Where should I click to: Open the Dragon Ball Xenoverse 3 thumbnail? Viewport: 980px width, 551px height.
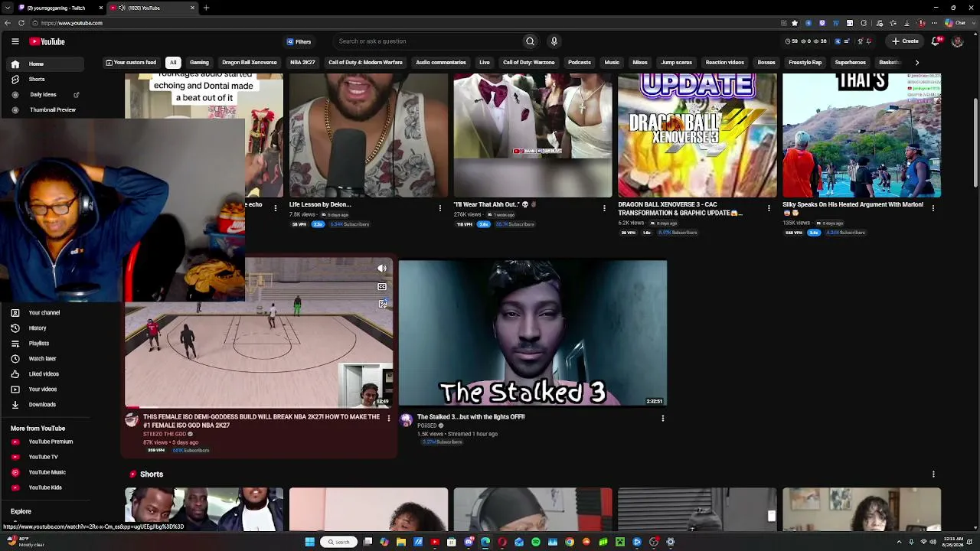point(697,135)
